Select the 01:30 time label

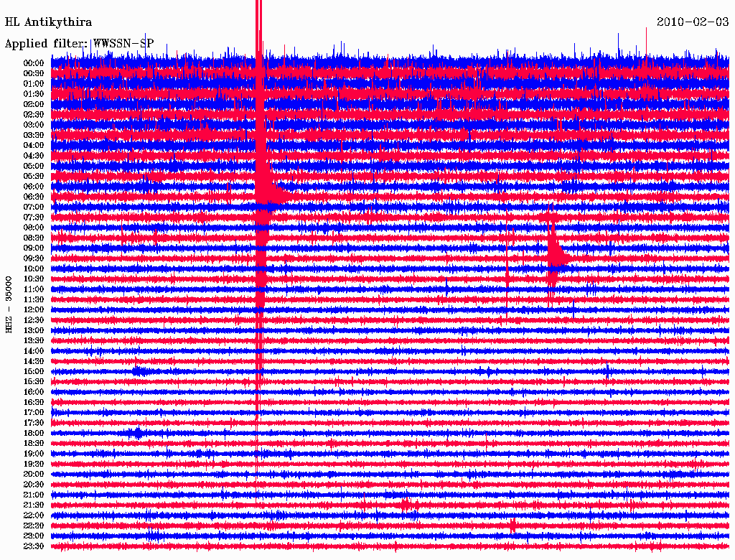coord(34,94)
